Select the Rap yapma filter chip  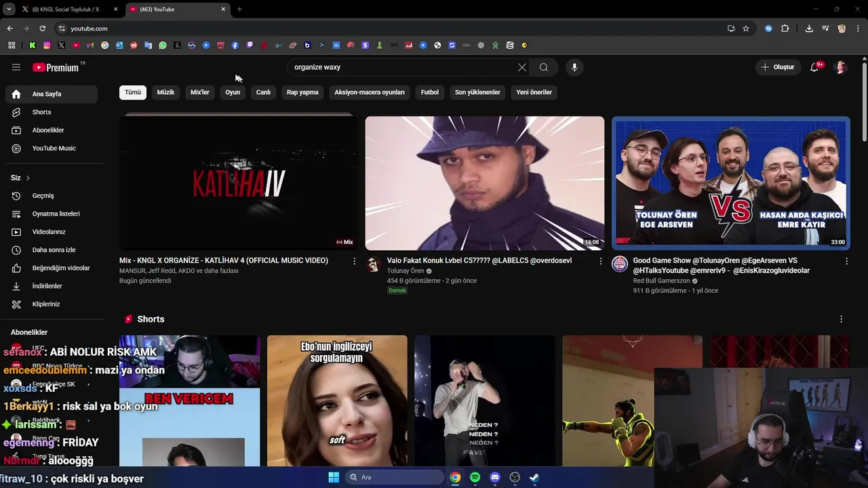pos(302,92)
